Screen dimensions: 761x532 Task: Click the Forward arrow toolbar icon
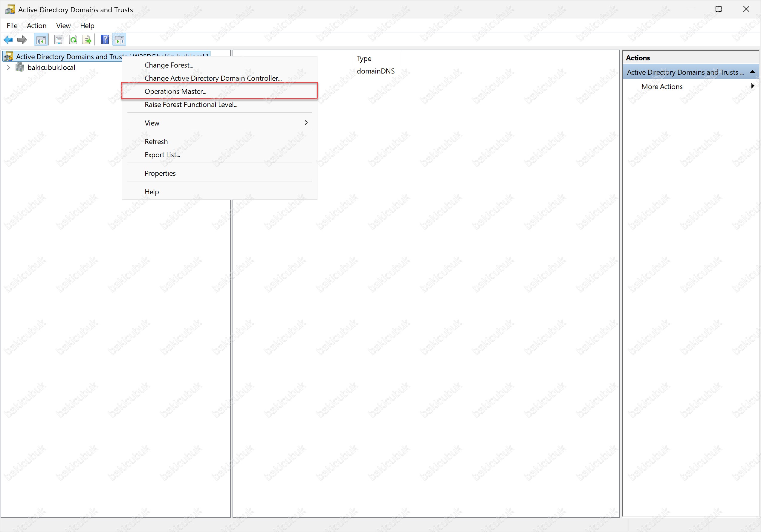[22, 40]
